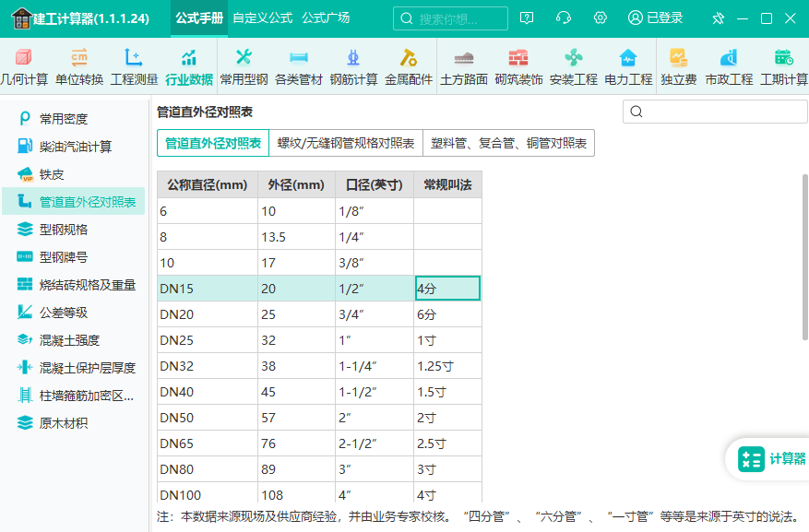Click the table filter search field
Image resolution: width=809 pixels, height=532 pixels.
point(715,112)
